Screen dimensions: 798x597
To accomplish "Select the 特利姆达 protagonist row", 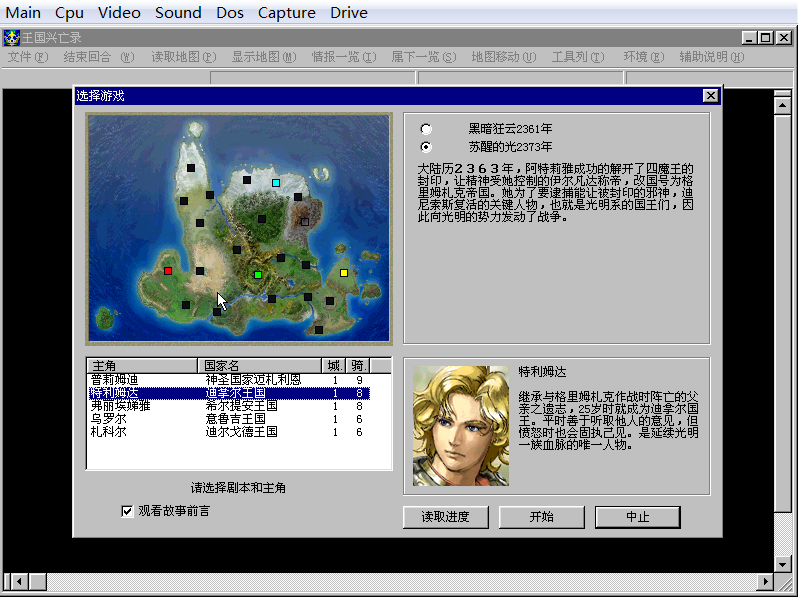I will 229,393.
